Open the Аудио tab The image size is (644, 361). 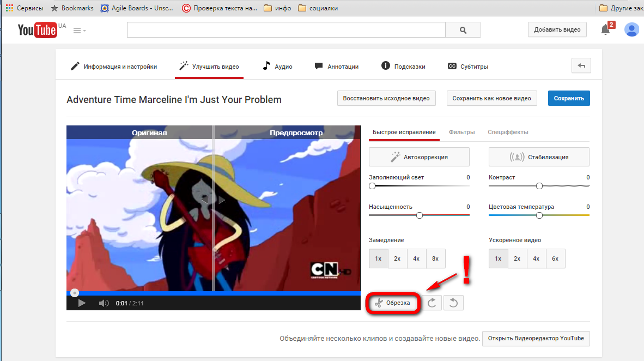coord(277,66)
